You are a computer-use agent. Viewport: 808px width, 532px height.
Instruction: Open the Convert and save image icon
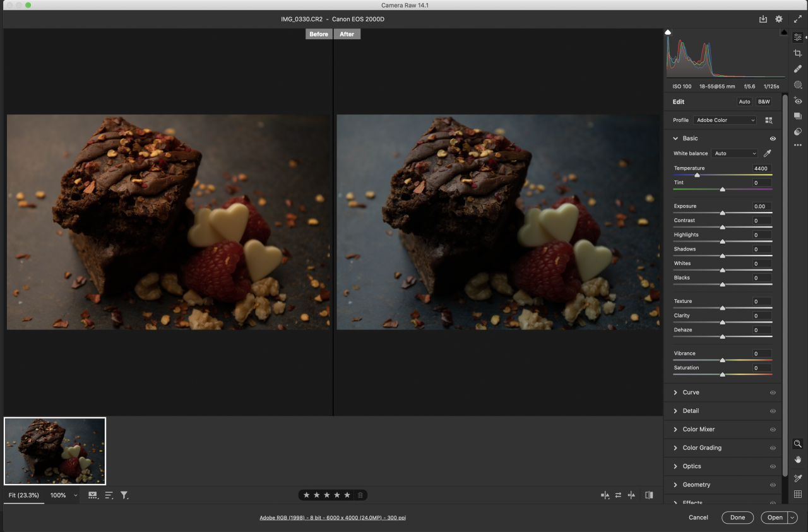coord(763,20)
